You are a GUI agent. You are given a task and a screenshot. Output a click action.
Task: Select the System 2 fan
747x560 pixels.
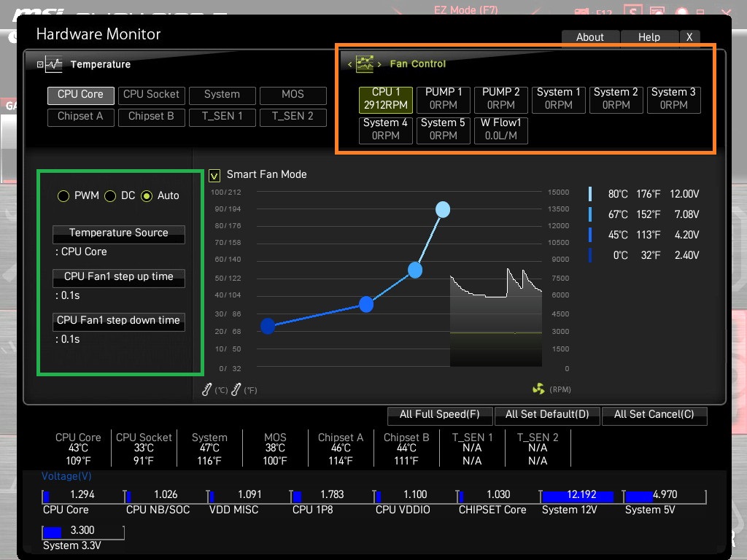pyautogui.click(x=616, y=99)
